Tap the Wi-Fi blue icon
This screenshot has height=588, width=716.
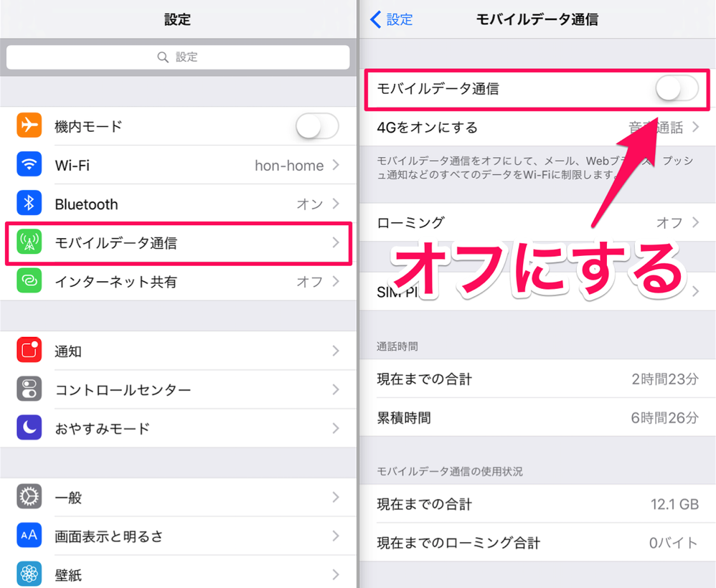pos(29,164)
